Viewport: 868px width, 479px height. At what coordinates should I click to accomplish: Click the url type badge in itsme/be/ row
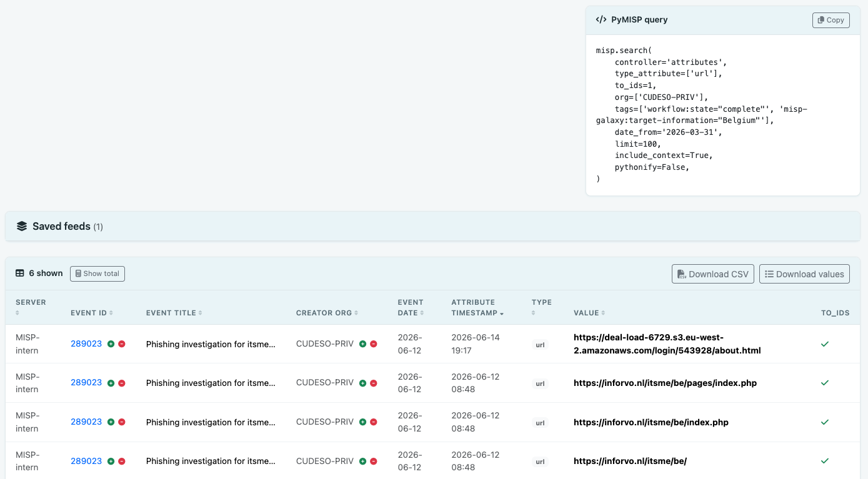pos(540,462)
